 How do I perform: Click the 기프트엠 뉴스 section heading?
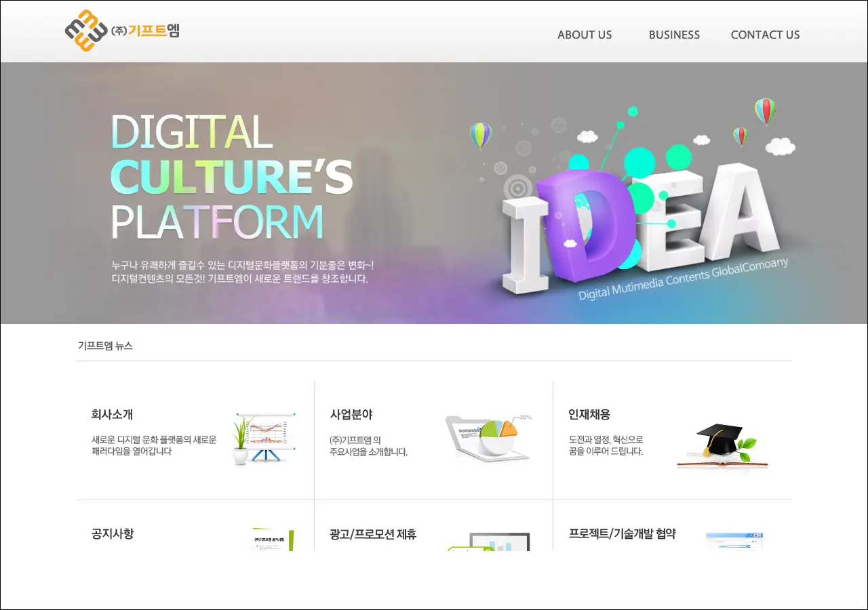tap(105, 346)
